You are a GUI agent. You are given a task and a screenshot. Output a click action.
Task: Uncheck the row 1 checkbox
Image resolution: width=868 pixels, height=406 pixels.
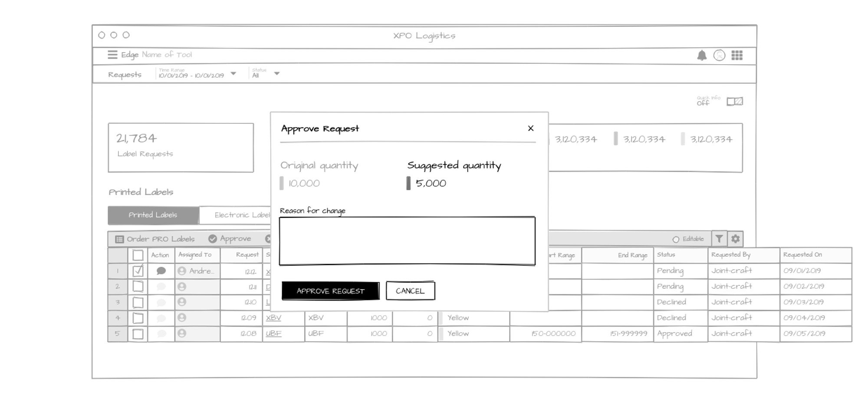click(x=138, y=271)
